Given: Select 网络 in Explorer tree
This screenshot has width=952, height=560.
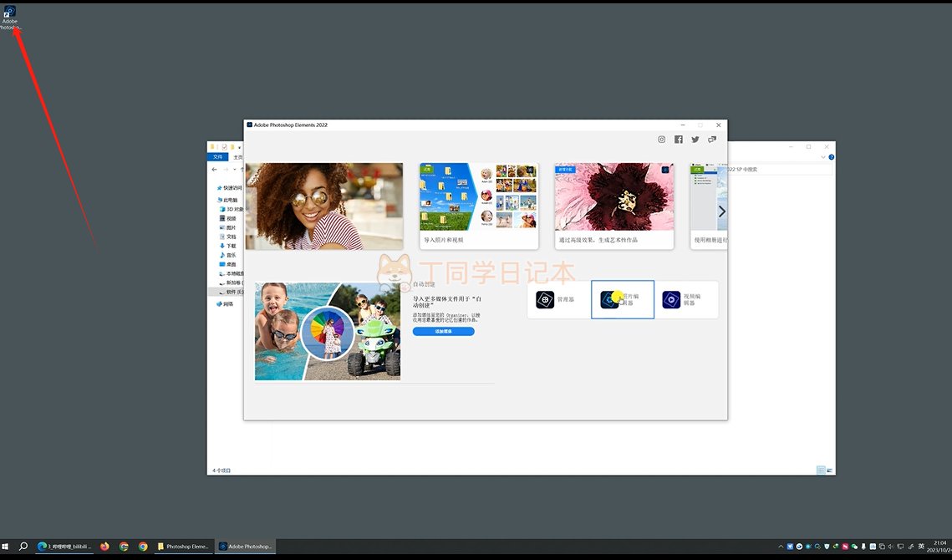Looking at the screenshot, I should coord(226,303).
